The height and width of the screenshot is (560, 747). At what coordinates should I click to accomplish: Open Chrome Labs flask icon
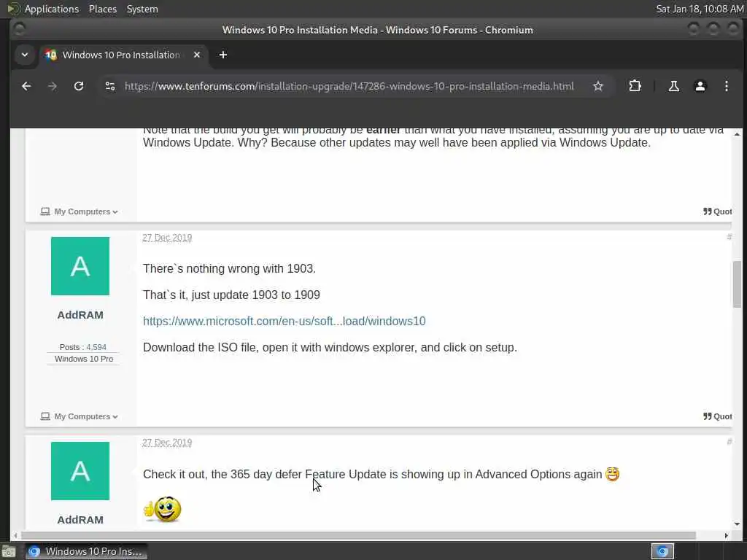(673, 86)
